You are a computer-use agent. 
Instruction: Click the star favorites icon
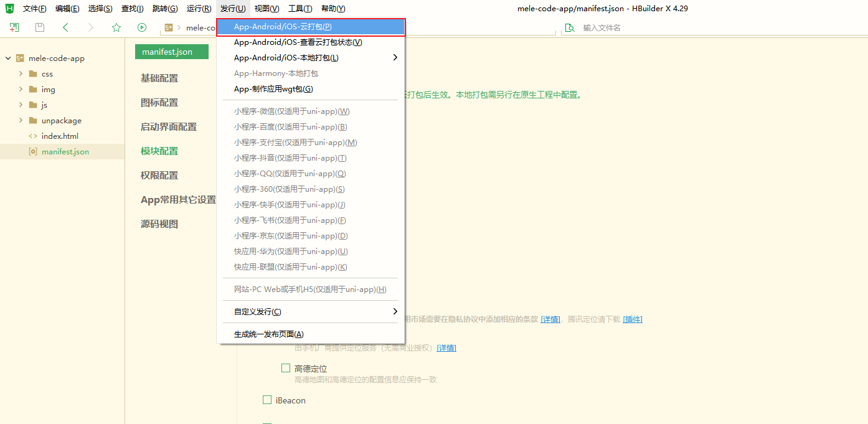[117, 27]
